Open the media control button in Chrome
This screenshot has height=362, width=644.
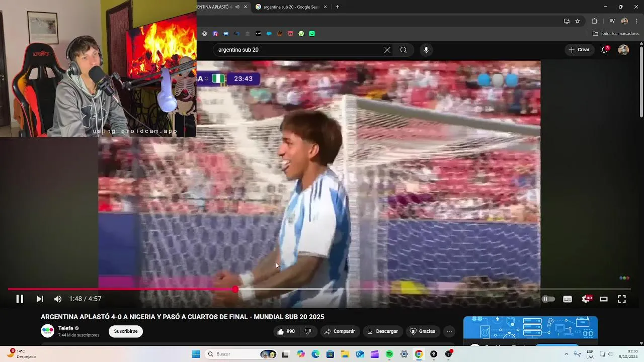(612, 21)
